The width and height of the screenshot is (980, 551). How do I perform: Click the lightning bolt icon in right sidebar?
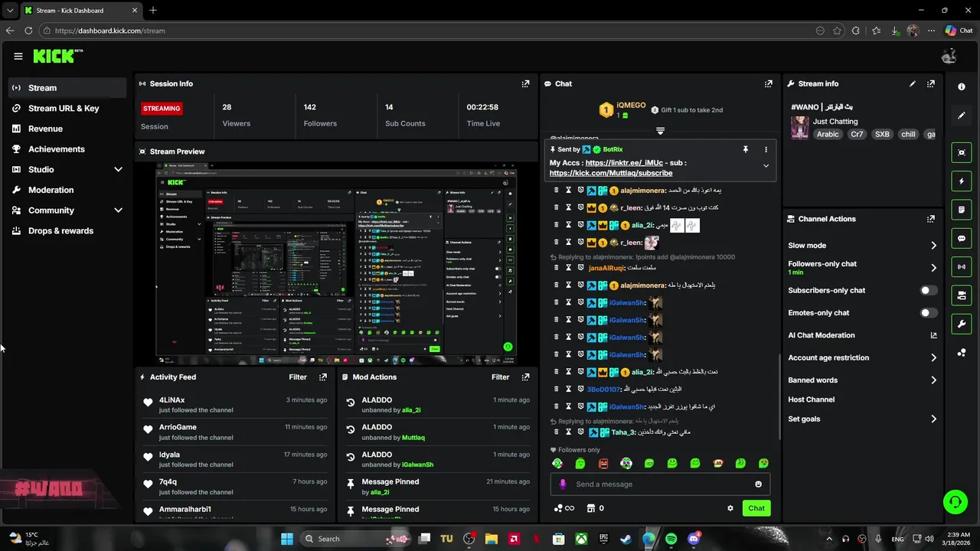tap(962, 181)
